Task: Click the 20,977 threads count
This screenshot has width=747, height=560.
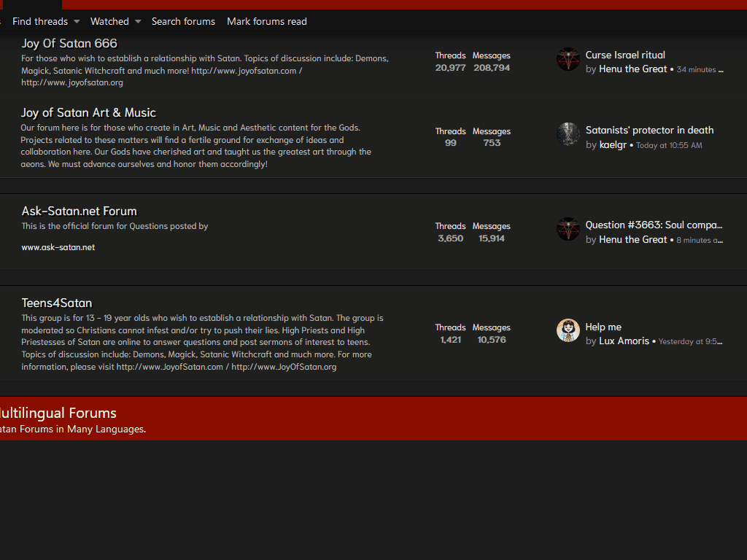Action: pos(450,68)
